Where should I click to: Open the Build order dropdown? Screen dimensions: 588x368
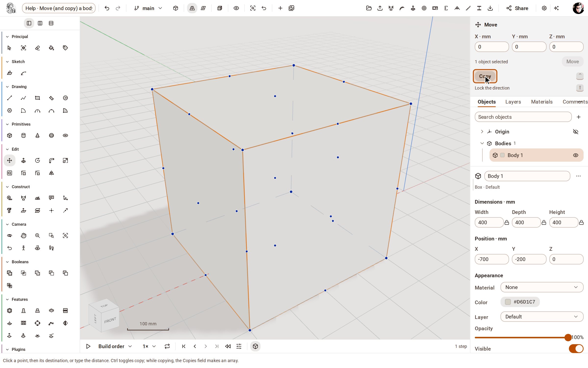[115, 346]
